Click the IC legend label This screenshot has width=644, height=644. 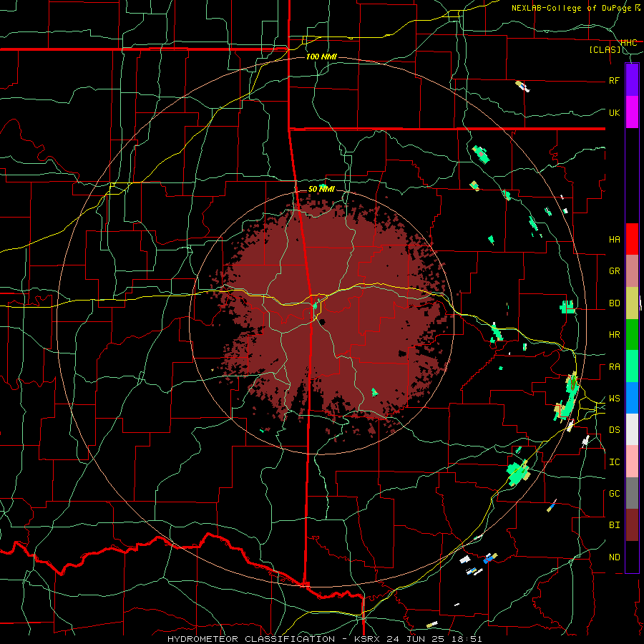pyautogui.click(x=614, y=462)
